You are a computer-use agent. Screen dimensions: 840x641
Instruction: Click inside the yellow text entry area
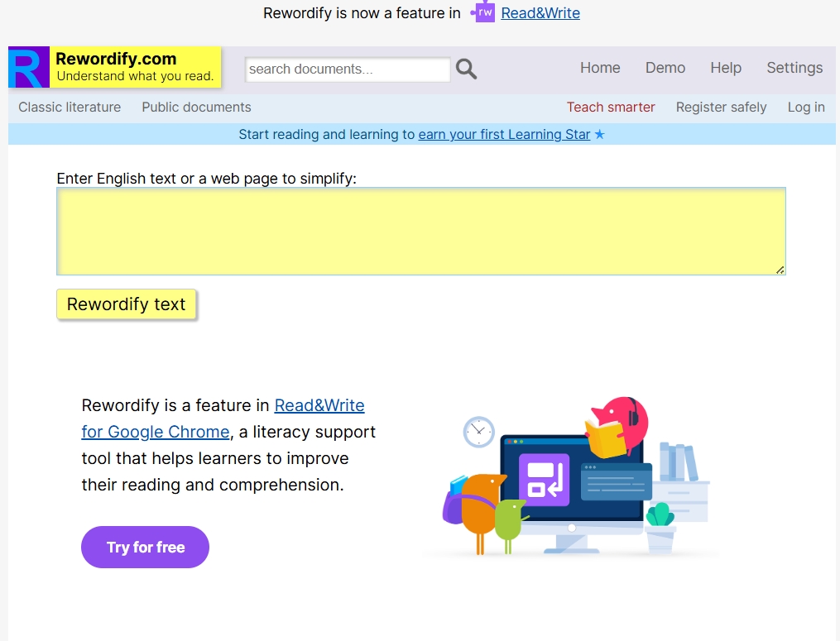pyautogui.click(x=421, y=232)
